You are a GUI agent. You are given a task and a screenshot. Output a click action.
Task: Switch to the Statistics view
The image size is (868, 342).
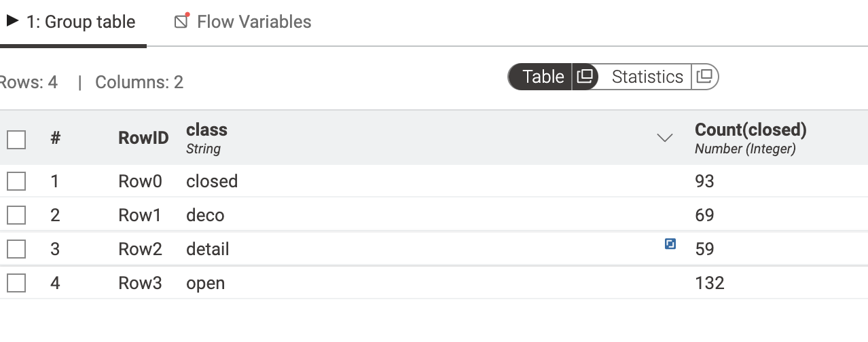647,77
